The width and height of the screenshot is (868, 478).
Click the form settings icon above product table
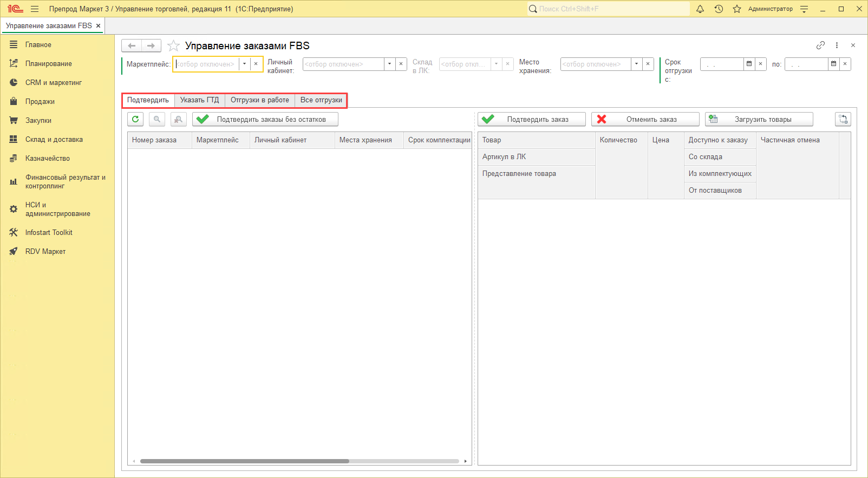click(843, 119)
